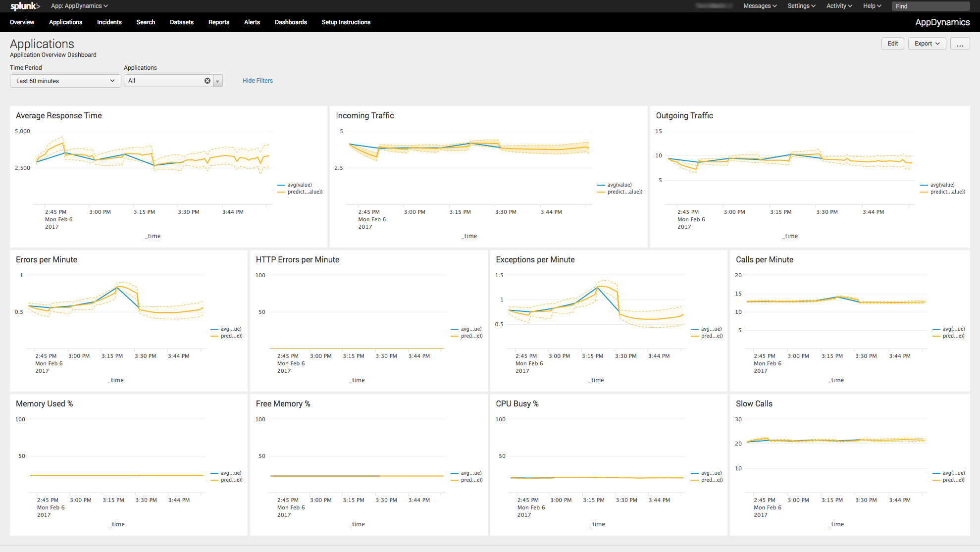The height and width of the screenshot is (552, 980).
Task: Open the three-dots more actions button
Action: (960, 44)
